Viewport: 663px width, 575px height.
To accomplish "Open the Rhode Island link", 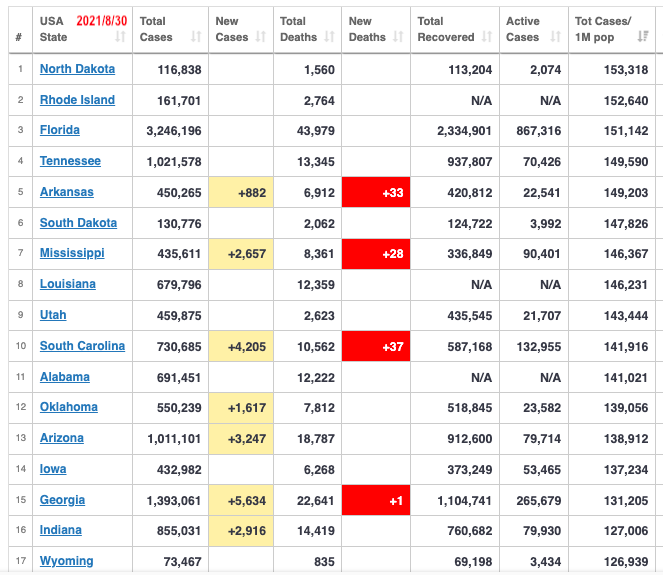I will pos(77,100).
